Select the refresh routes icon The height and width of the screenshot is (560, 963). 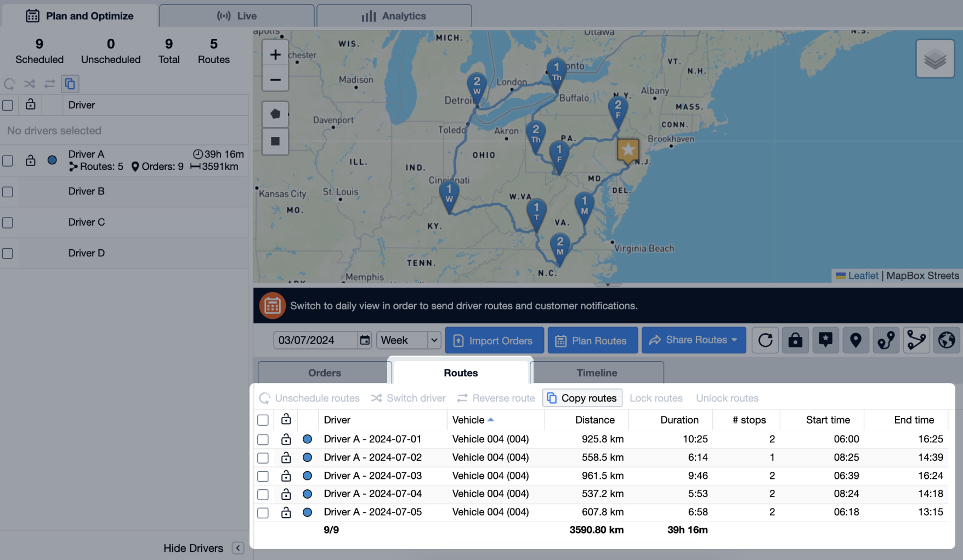(x=765, y=340)
